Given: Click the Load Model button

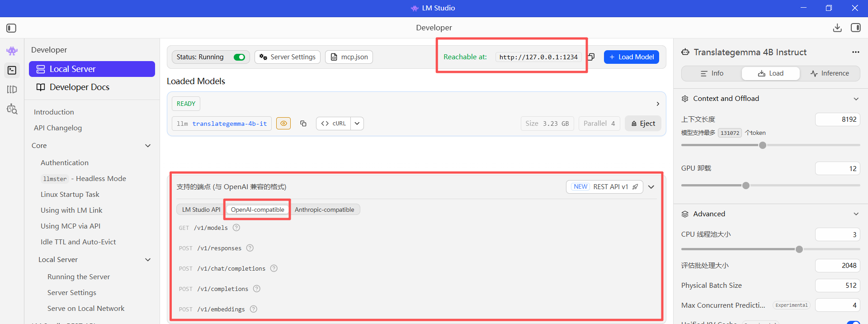Looking at the screenshot, I should [x=632, y=57].
